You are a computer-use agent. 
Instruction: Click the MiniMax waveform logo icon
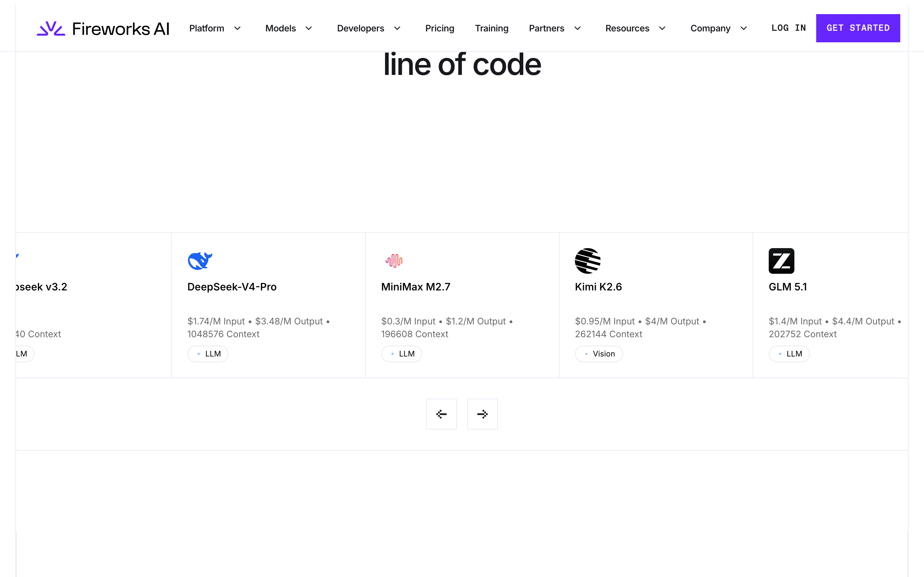pos(394,261)
